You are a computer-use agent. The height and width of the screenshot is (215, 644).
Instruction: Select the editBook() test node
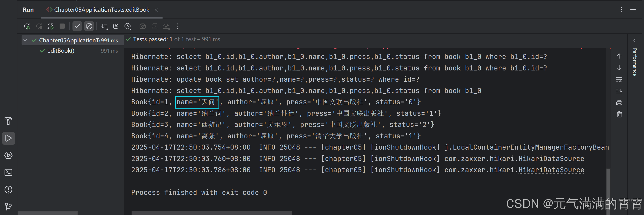[60, 51]
